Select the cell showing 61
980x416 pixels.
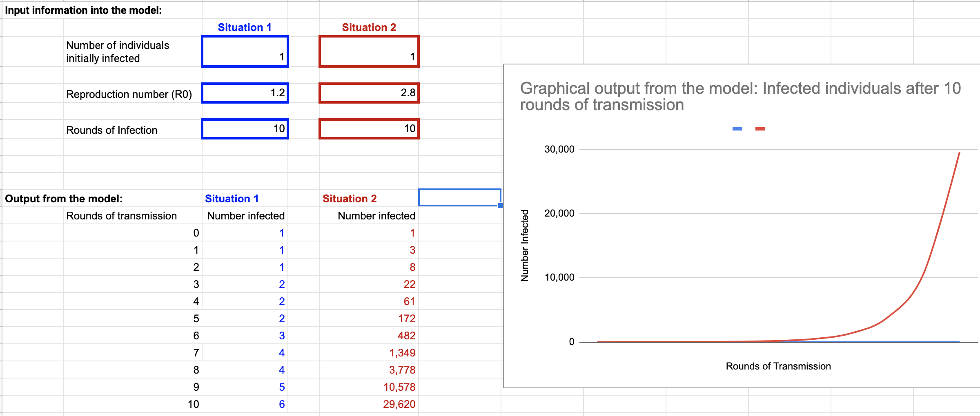369,301
